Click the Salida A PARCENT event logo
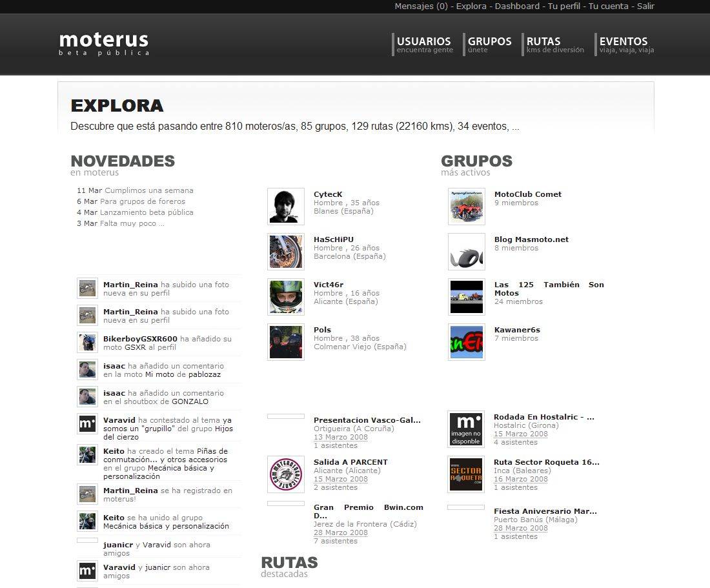The image size is (710, 588). (286, 474)
